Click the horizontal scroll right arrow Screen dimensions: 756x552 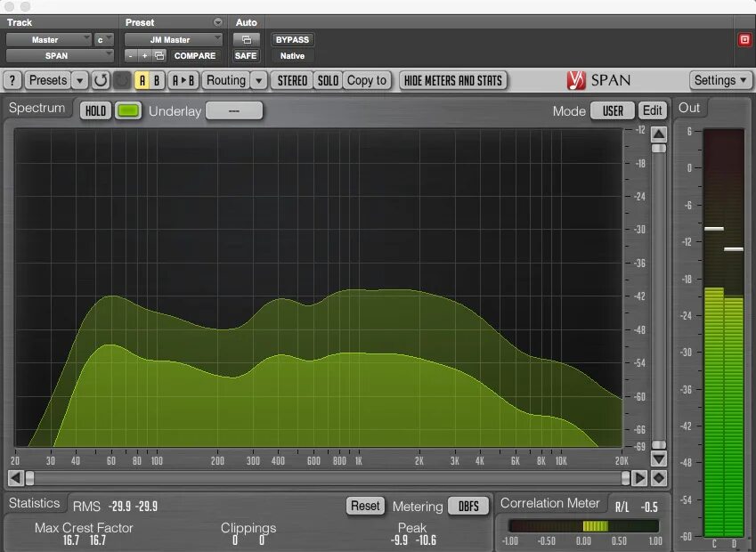point(640,478)
